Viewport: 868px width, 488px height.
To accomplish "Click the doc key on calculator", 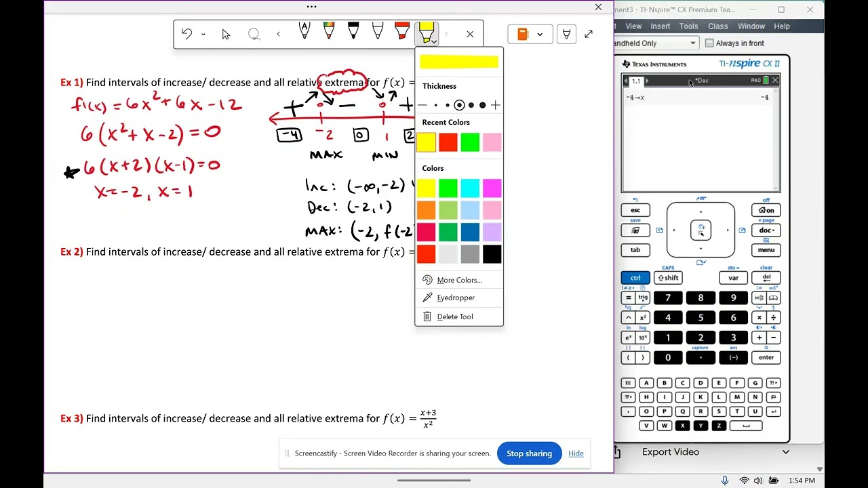I will coord(766,230).
